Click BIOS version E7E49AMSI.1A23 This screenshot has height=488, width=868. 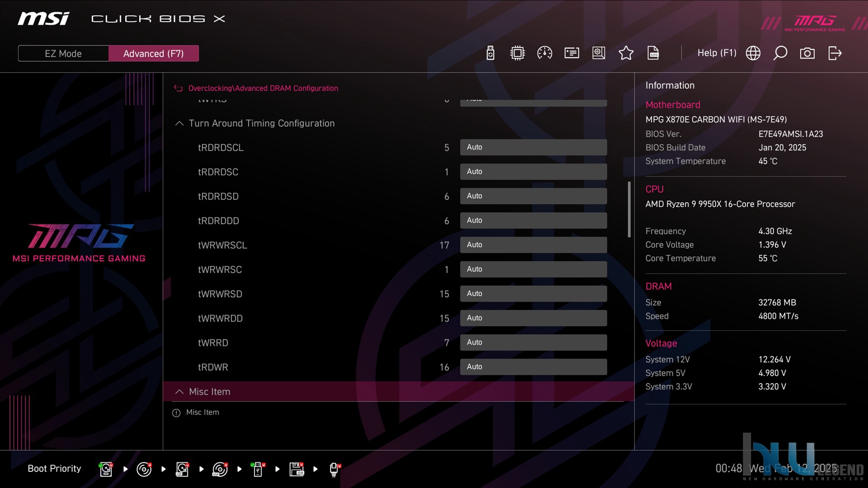click(x=790, y=134)
